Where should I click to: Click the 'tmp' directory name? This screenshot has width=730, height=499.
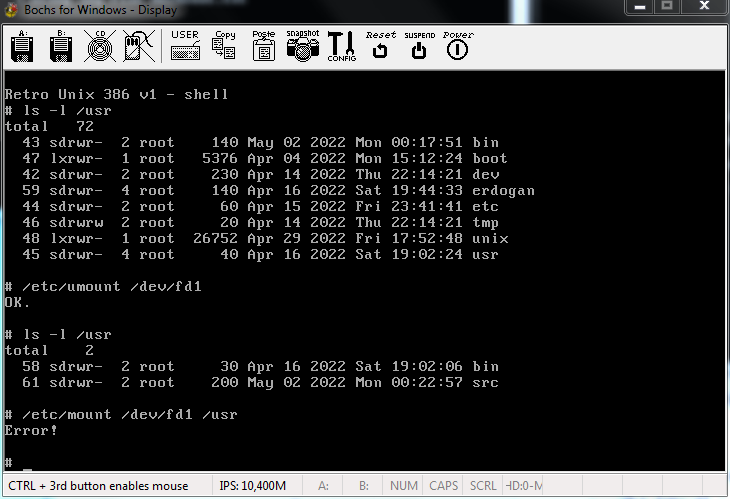[485, 223]
